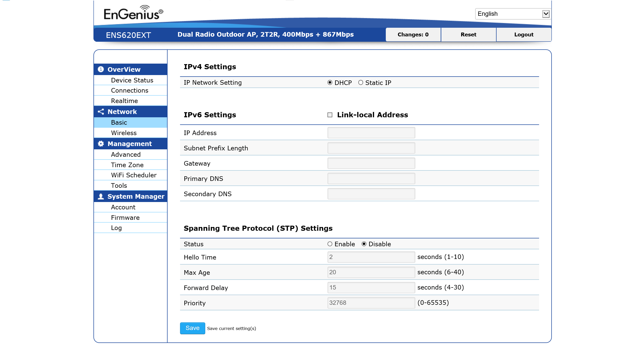The height and width of the screenshot is (346, 644).
Task: Click the Management gear icon
Action: 101,144
